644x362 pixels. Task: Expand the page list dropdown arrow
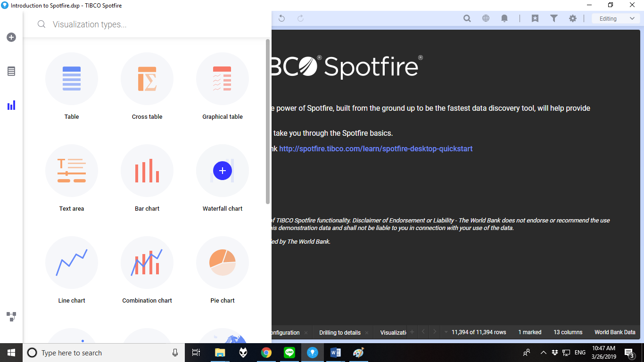446,332
